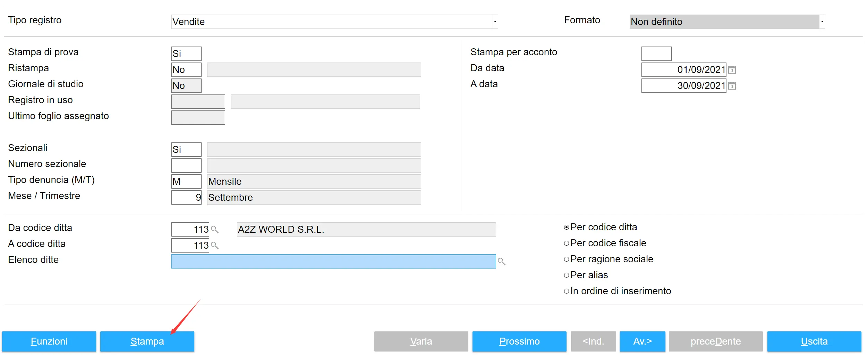The image size is (868, 355).
Task: Click the Stampa di prova field
Action: click(186, 54)
